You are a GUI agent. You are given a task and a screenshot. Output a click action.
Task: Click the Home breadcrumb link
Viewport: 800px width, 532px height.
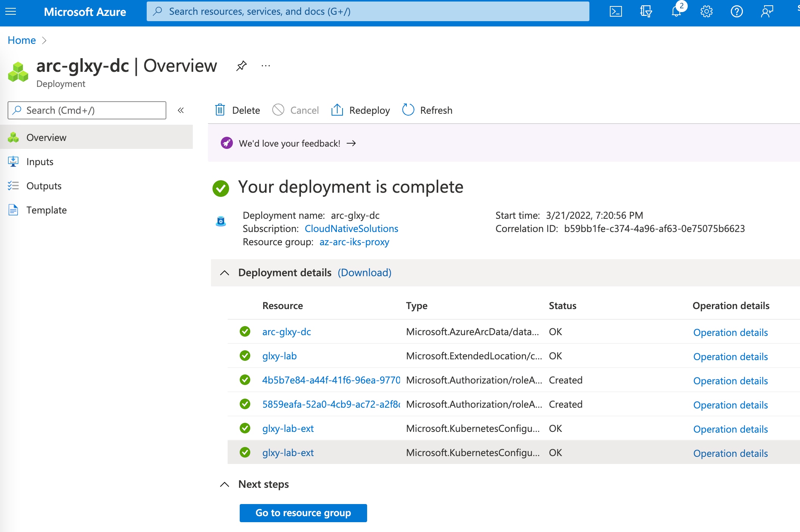(22, 40)
